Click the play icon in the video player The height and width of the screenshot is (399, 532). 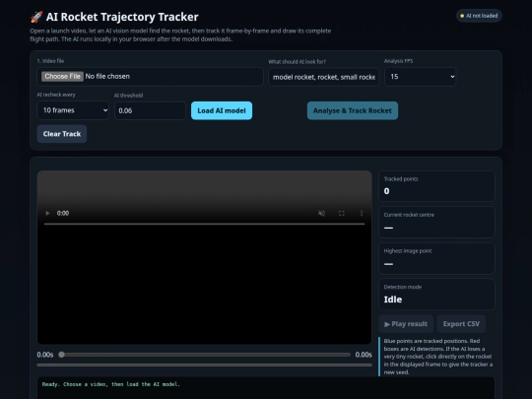47,213
